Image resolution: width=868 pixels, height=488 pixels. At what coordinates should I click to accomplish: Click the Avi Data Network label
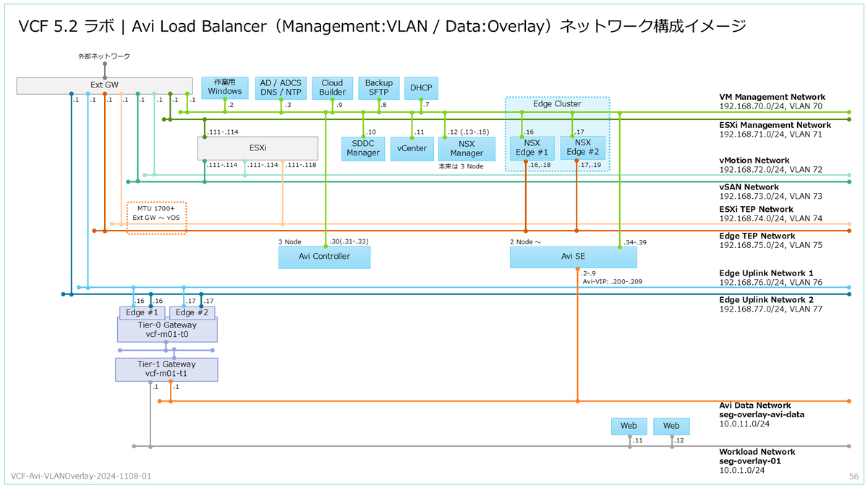[x=754, y=406]
